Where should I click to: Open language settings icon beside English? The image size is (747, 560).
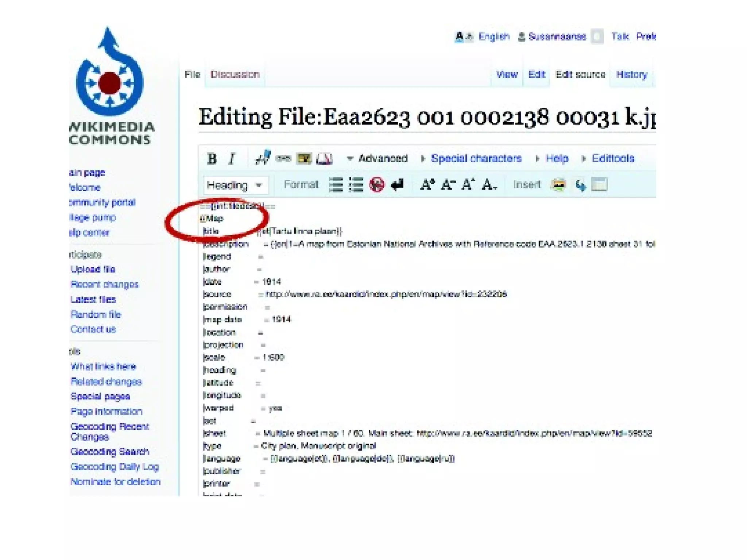pos(464,36)
